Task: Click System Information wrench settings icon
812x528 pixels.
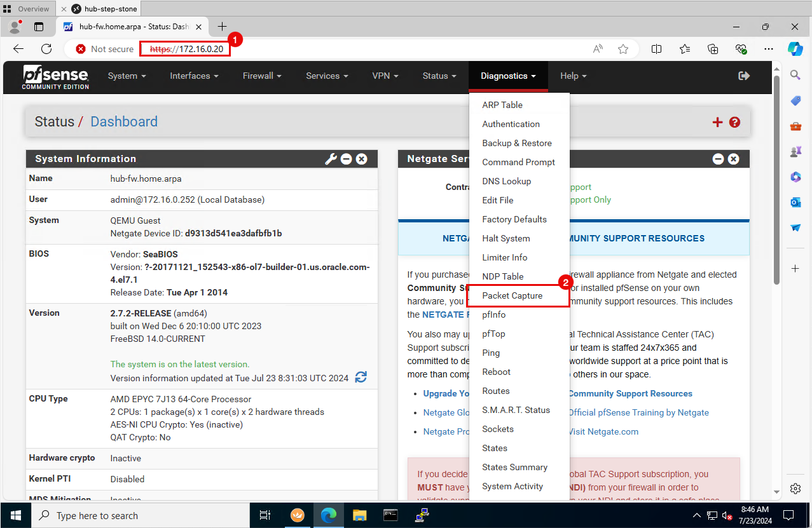Action: click(331, 159)
